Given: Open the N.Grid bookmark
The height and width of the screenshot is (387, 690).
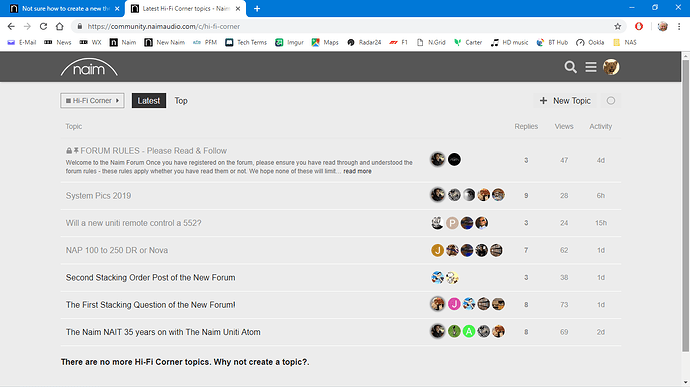Looking at the screenshot, I should point(431,42).
